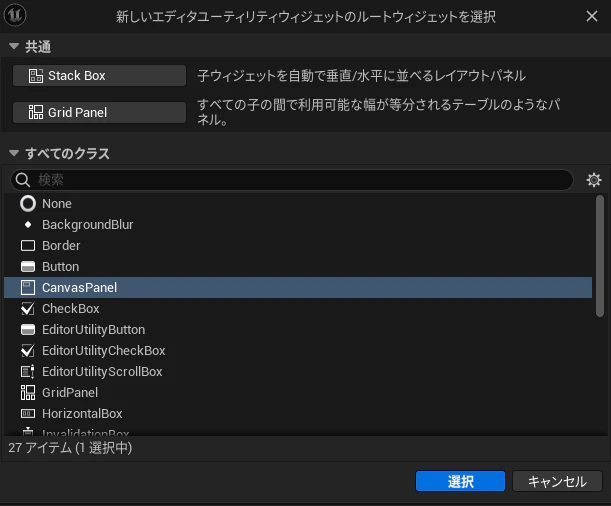Select Border class
The height and width of the screenshot is (506, 611).
[298, 245]
